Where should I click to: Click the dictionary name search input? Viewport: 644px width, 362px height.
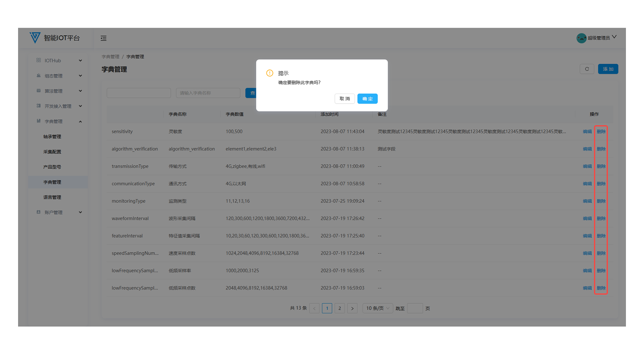(x=208, y=93)
